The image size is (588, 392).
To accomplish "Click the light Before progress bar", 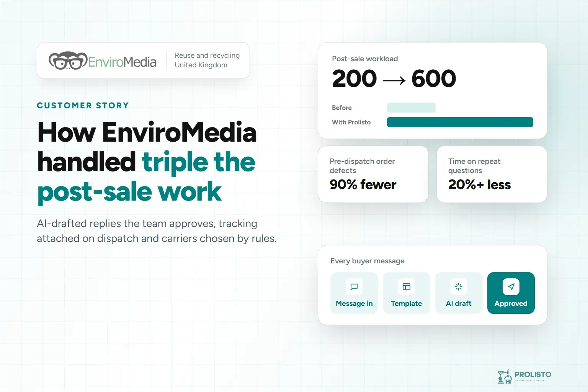I will [411, 108].
